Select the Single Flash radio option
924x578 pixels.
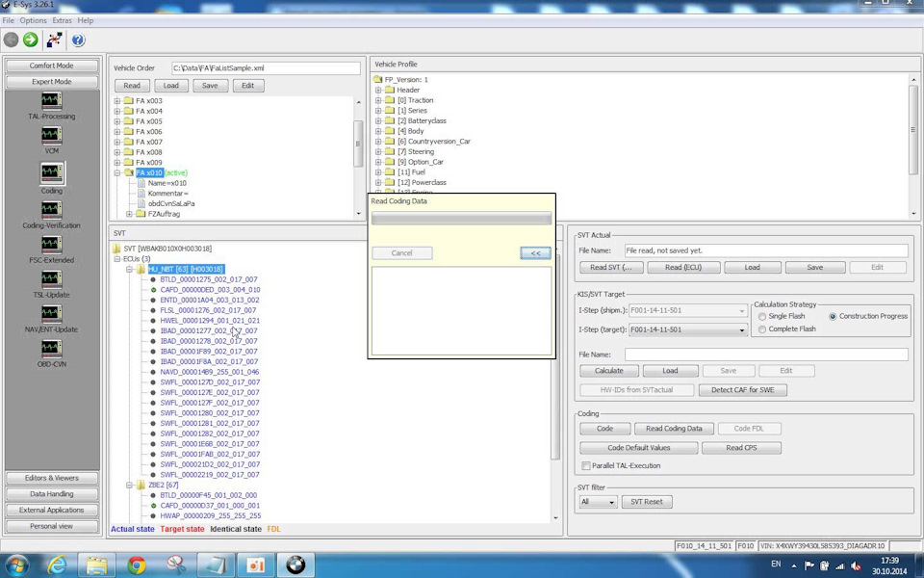pos(763,316)
